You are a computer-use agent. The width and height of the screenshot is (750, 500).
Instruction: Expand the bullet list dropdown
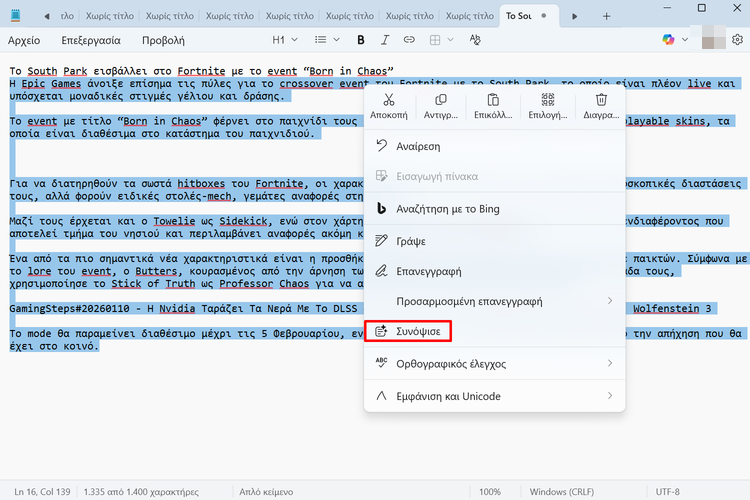pos(326,40)
